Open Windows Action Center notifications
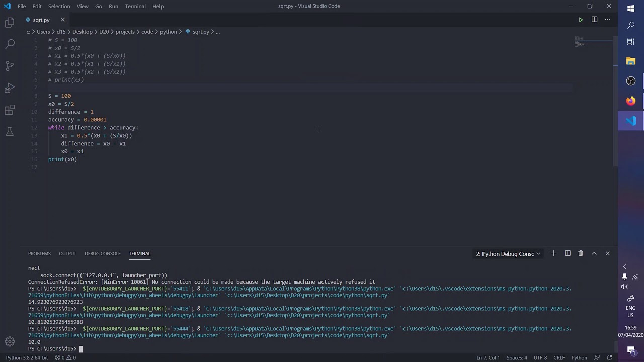Viewport: 644px width, 362px height. click(631, 350)
